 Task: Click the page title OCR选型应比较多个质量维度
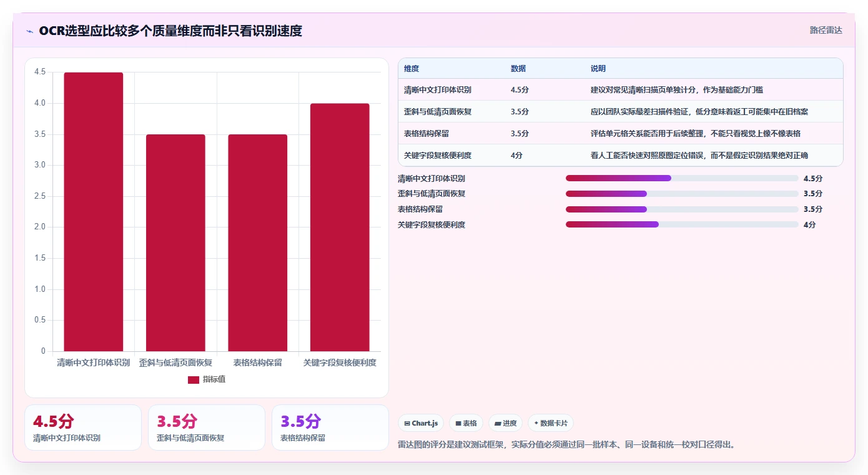170,31
